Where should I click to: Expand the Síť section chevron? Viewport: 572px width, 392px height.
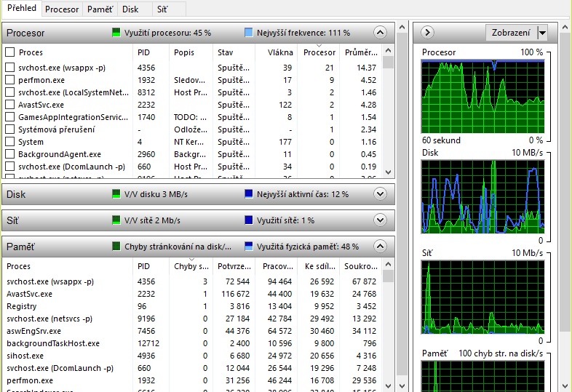click(x=379, y=220)
